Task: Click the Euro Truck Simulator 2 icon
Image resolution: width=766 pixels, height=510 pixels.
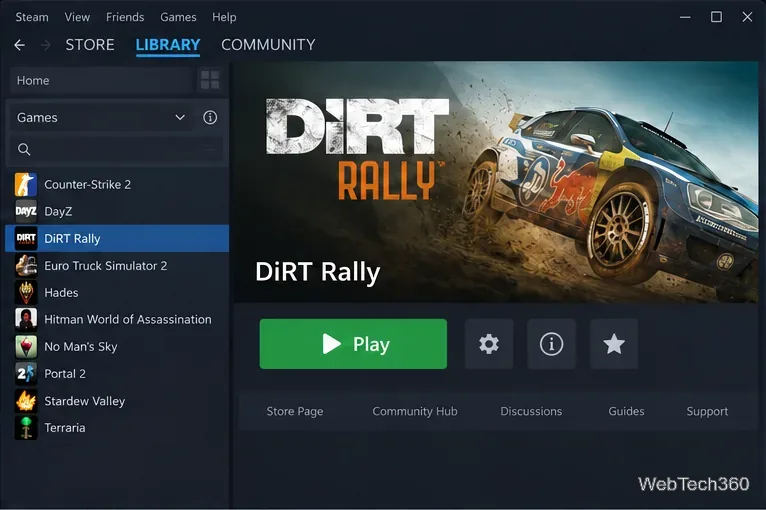Action: pyautogui.click(x=26, y=266)
